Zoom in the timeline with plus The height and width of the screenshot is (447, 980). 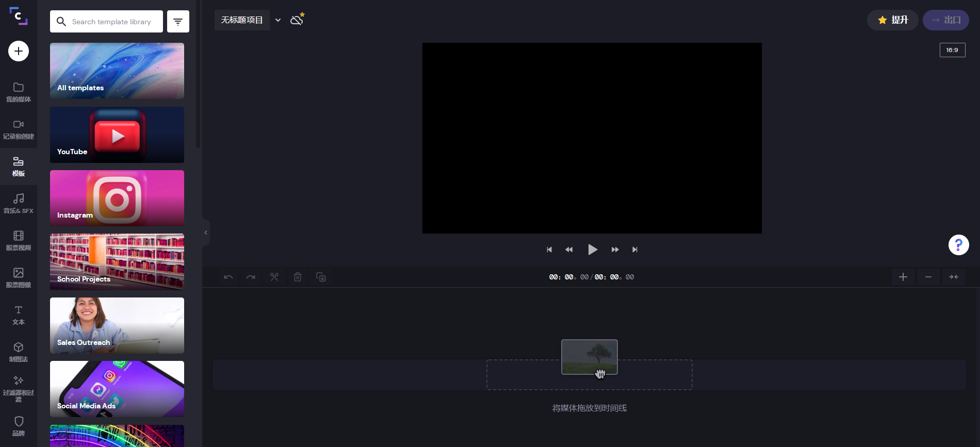click(903, 277)
